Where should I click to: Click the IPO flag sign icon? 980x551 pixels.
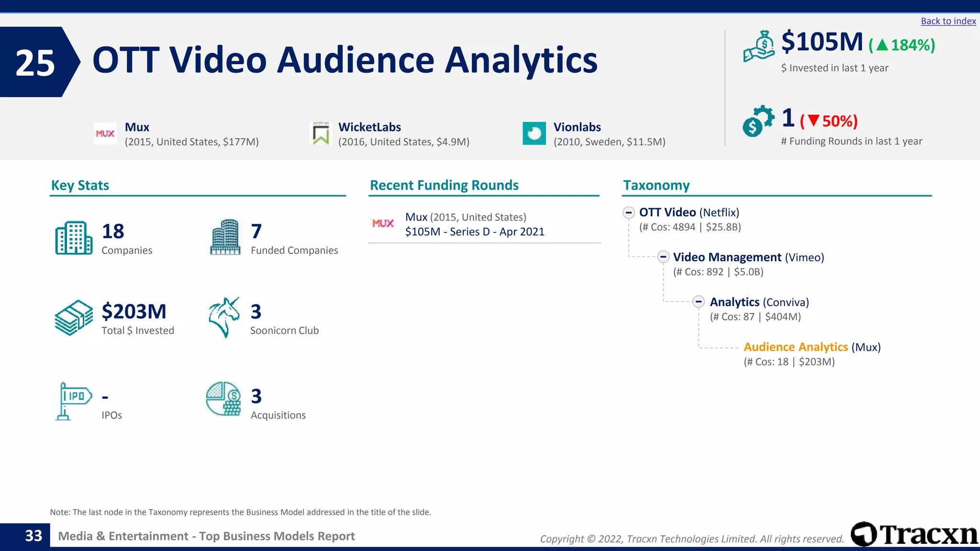coord(73,401)
